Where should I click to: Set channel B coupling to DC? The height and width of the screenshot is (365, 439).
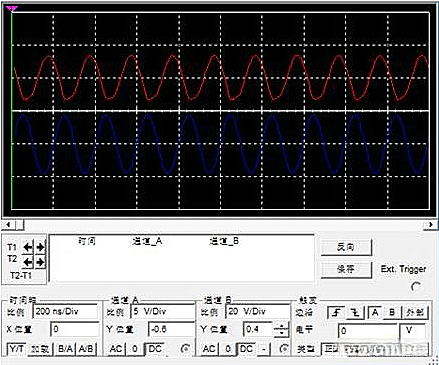246,349
